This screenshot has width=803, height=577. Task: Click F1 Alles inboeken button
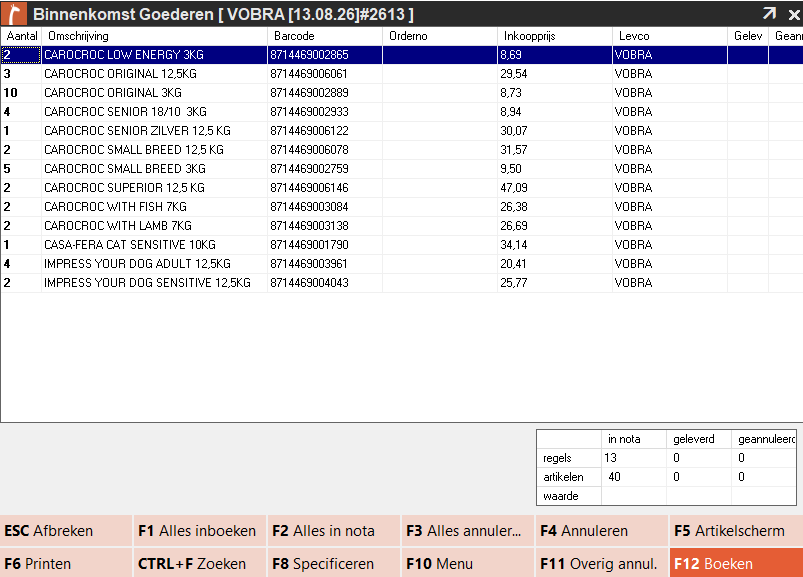click(200, 531)
